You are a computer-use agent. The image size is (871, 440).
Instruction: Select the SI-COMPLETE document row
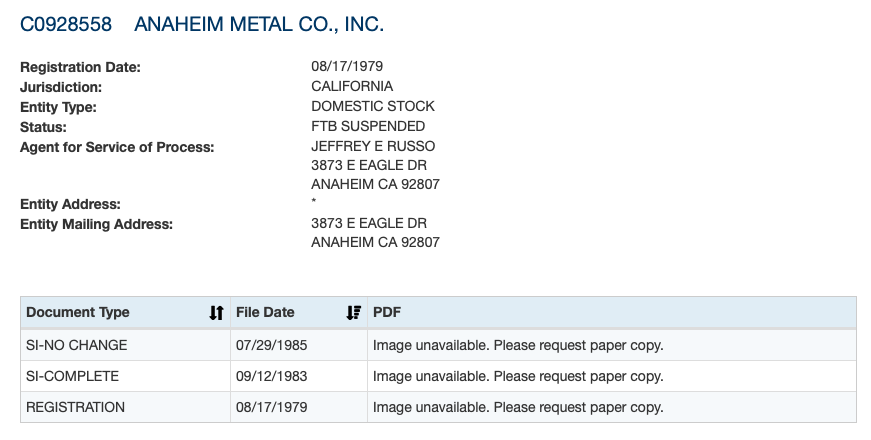(73, 376)
